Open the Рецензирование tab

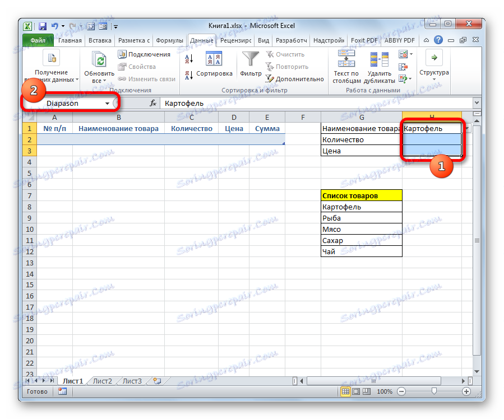coord(235,40)
